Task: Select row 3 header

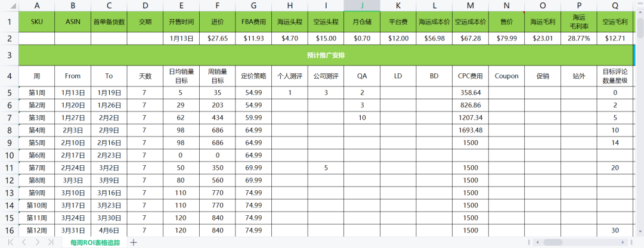Action: pyautogui.click(x=10, y=55)
